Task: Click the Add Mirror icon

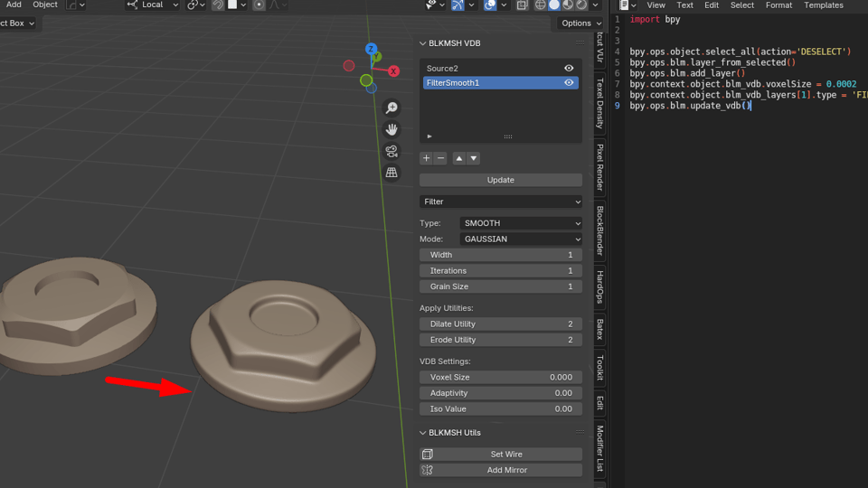Action: click(x=428, y=470)
